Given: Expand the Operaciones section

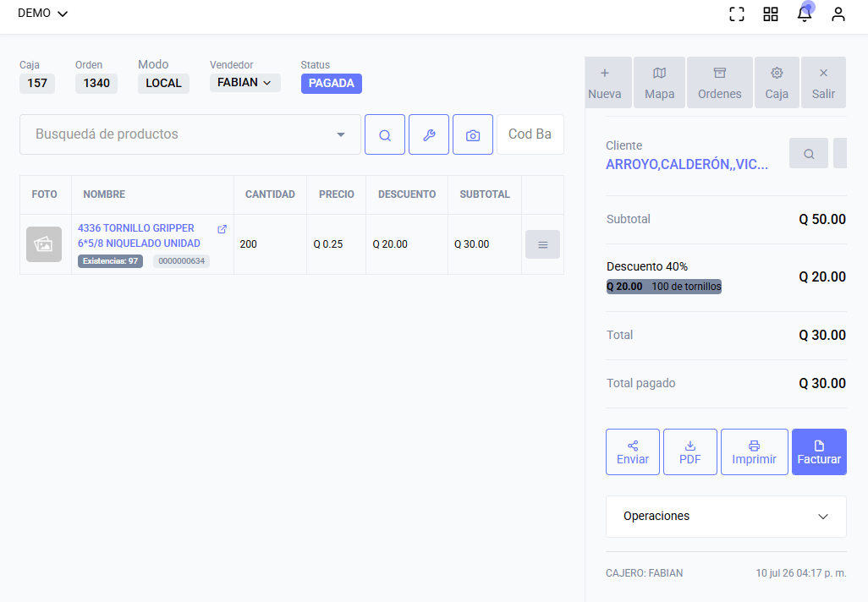Looking at the screenshot, I should point(726,517).
